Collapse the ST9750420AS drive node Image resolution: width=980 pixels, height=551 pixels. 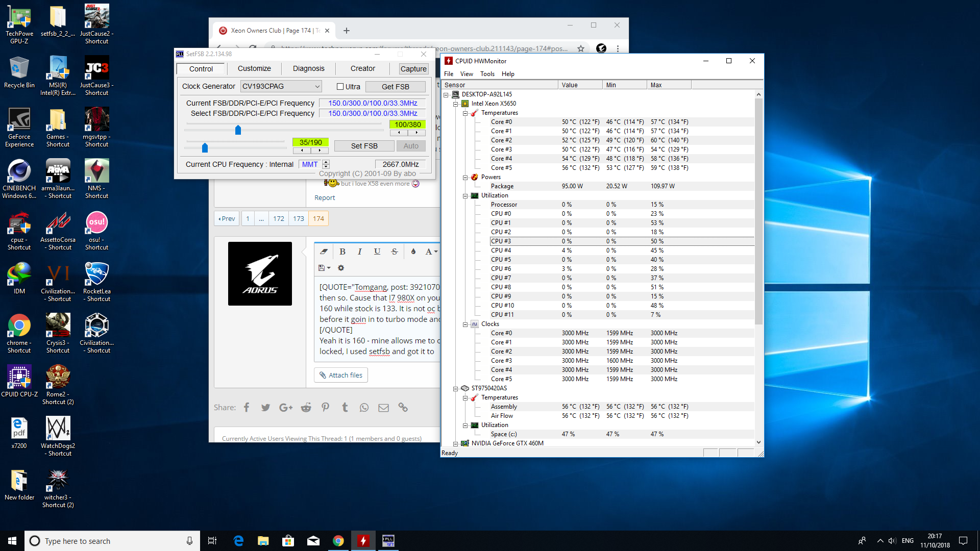coord(455,388)
